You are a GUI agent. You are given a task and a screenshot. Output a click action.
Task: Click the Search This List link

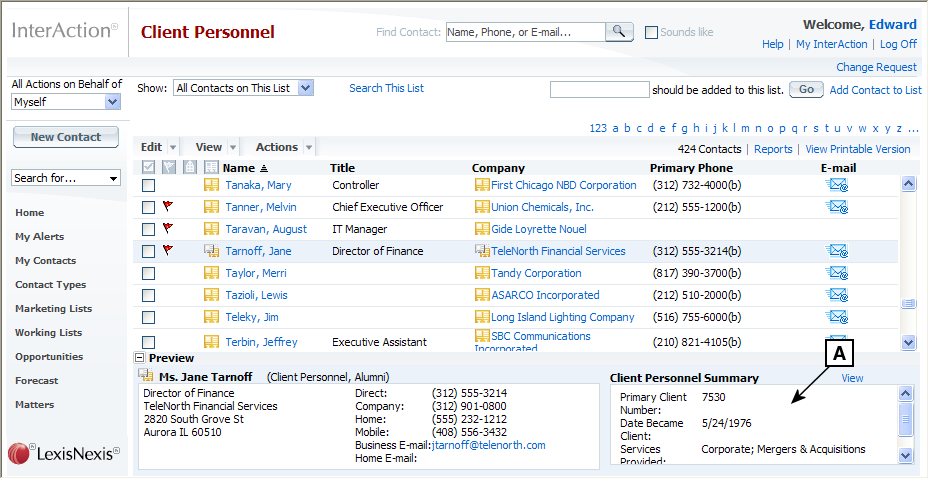click(387, 88)
